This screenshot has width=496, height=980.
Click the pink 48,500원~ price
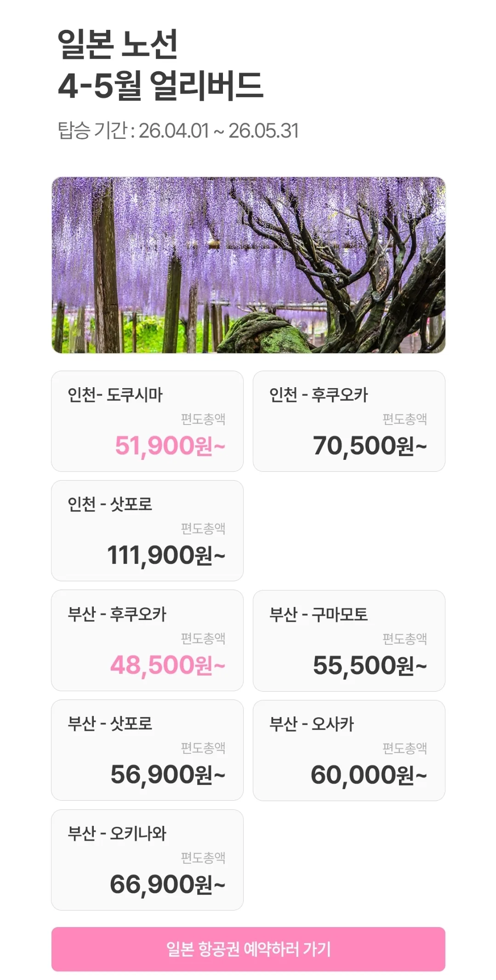point(168,665)
